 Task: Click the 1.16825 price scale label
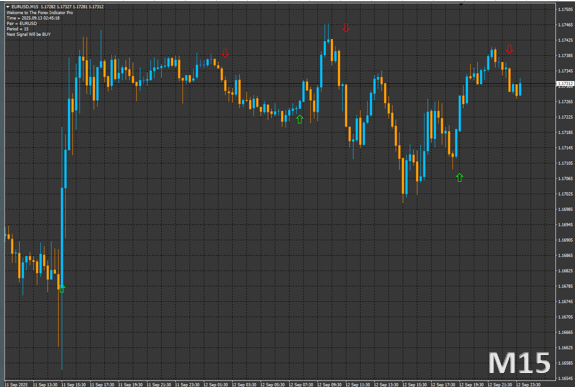point(565,271)
